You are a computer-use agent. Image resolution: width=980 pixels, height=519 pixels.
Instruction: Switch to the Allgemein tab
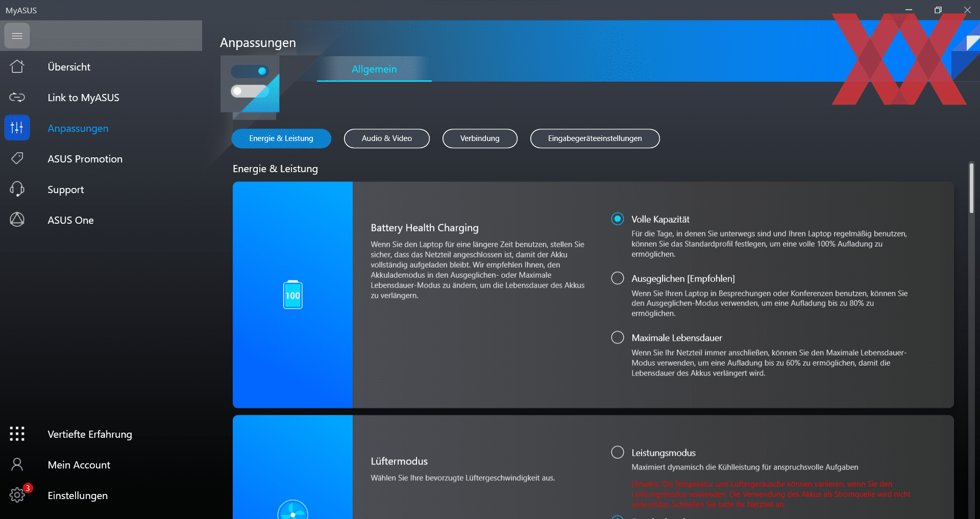pos(374,69)
